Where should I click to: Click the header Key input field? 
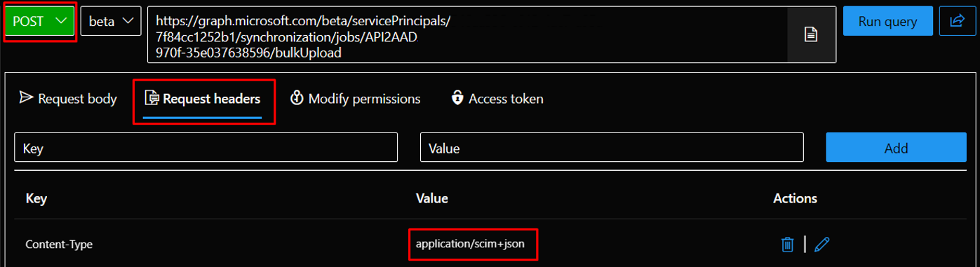pos(206,148)
